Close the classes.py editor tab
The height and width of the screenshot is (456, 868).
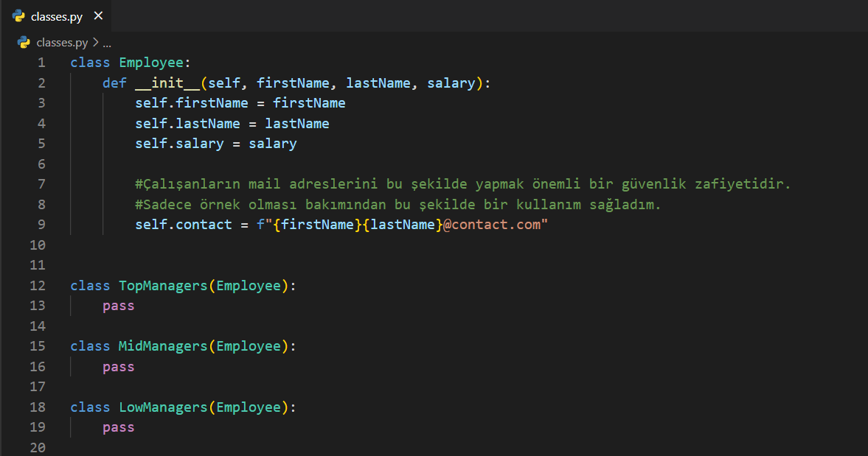(x=98, y=16)
